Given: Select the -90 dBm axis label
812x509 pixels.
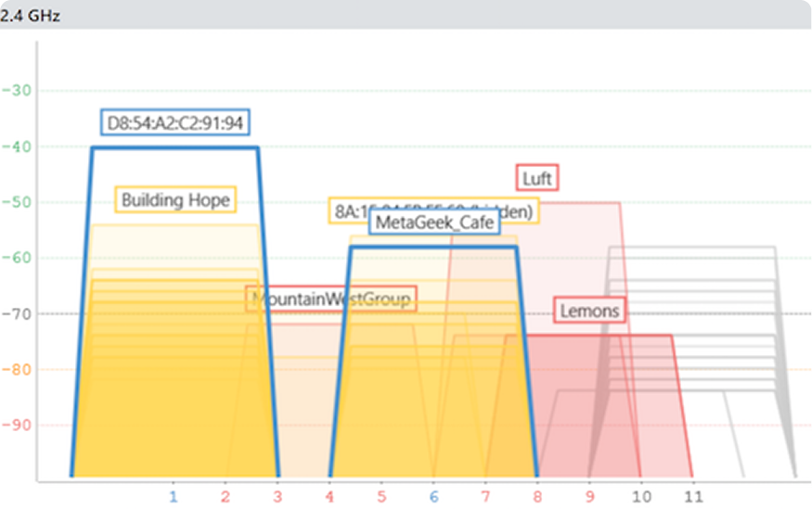Looking at the screenshot, I should (18, 426).
